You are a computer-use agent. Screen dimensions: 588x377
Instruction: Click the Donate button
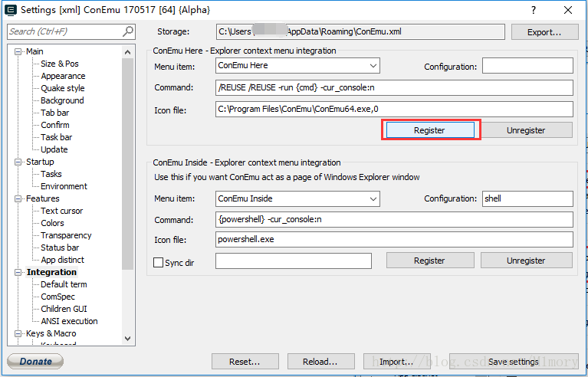[x=35, y=361]
